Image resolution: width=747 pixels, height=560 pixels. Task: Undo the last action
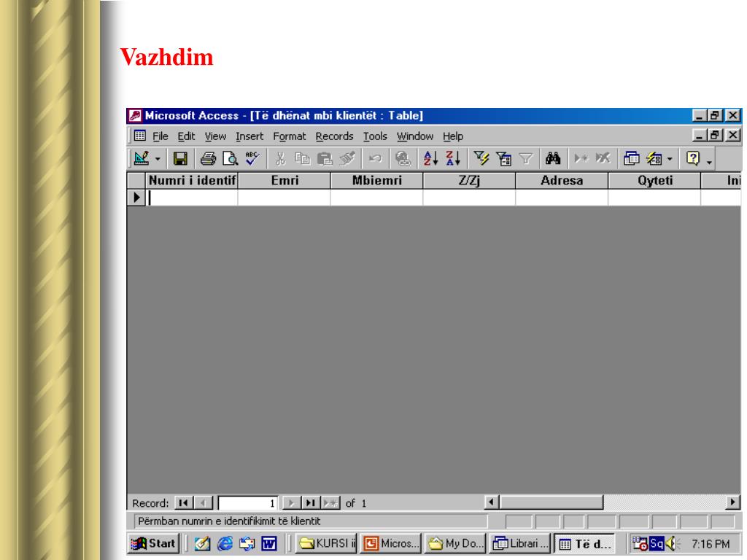(376, 158)
